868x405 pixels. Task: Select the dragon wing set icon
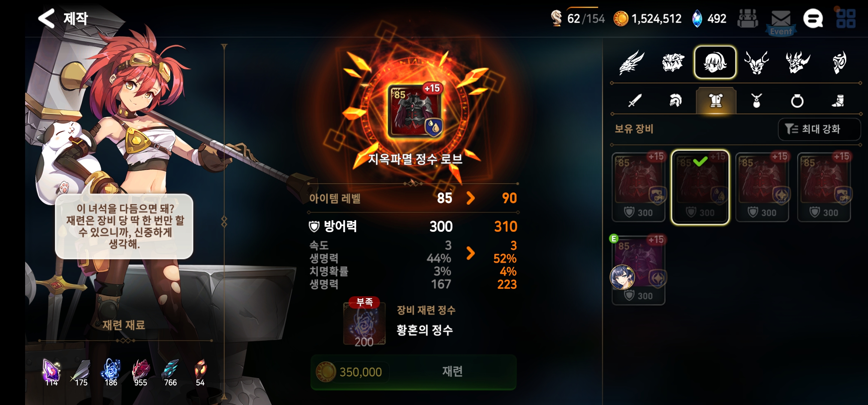click(x=632, y=62)
